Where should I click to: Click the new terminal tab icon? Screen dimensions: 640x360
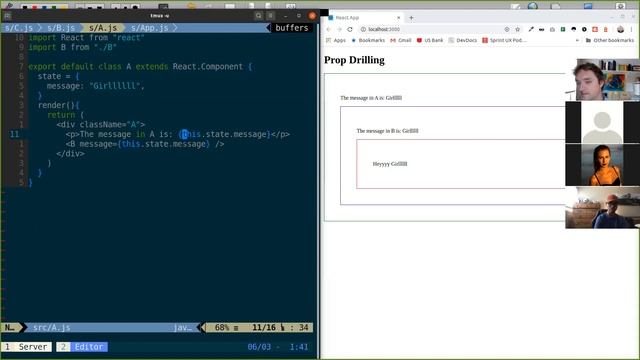pos(7,16)
